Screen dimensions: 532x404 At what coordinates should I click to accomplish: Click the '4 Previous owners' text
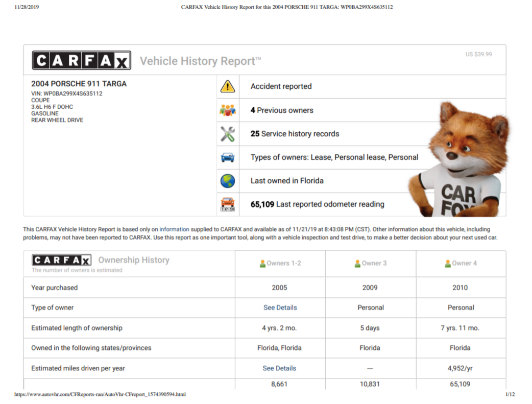pos(282,110)
